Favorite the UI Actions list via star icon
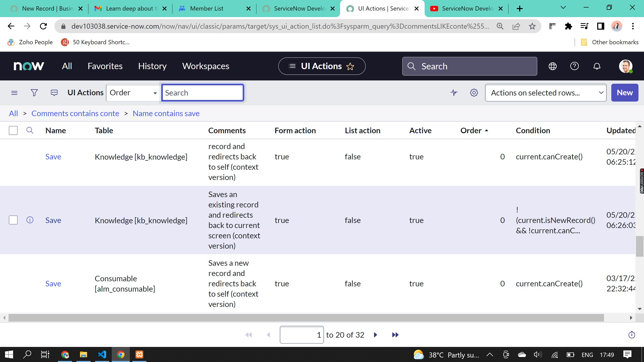Screen dimensions: 644x362 click(350, 66)
